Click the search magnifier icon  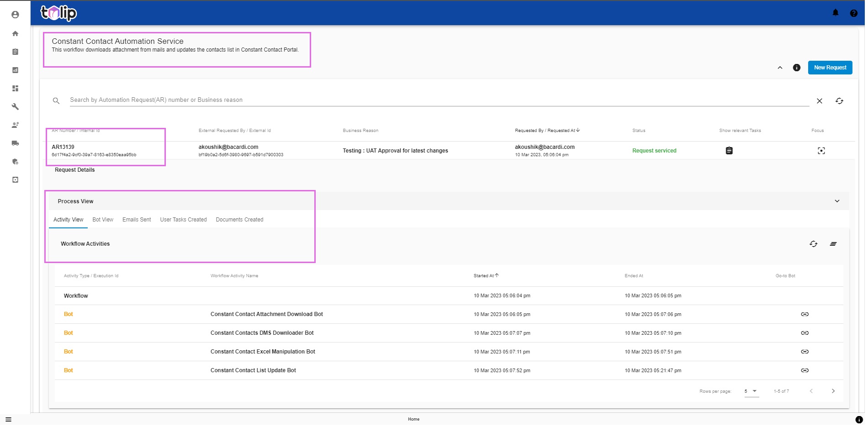click(56, 100)
